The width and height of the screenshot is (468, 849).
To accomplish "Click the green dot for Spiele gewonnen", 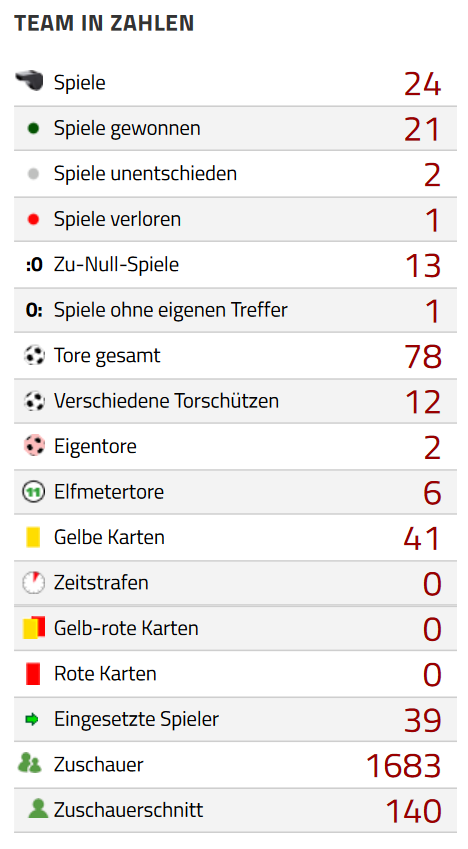I will 33,128.
